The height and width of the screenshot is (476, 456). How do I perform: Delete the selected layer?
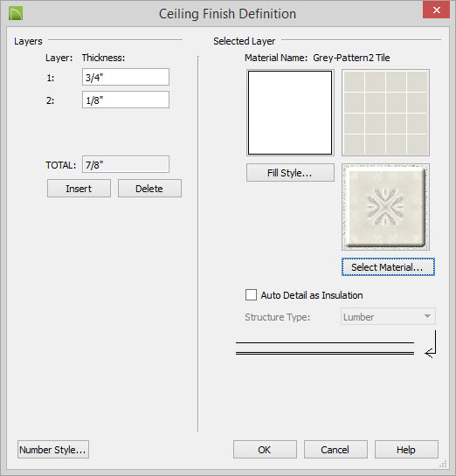click(149, 189)
